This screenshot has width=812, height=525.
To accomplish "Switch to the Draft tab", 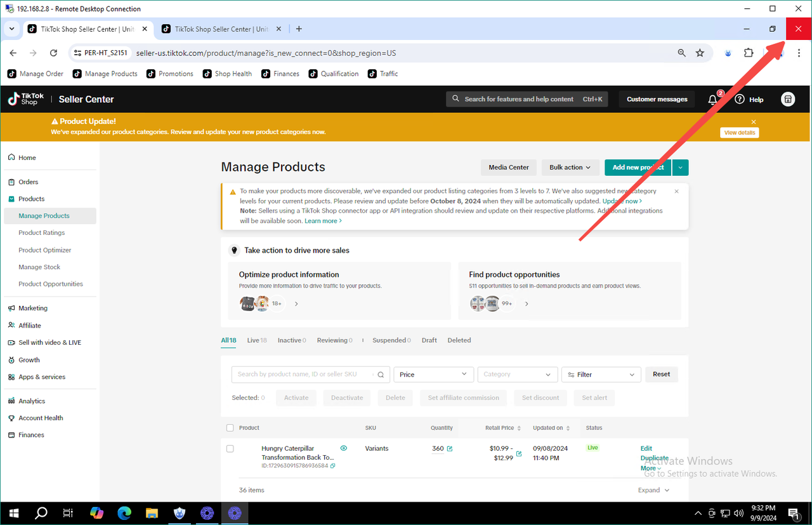I will (429, 340).
